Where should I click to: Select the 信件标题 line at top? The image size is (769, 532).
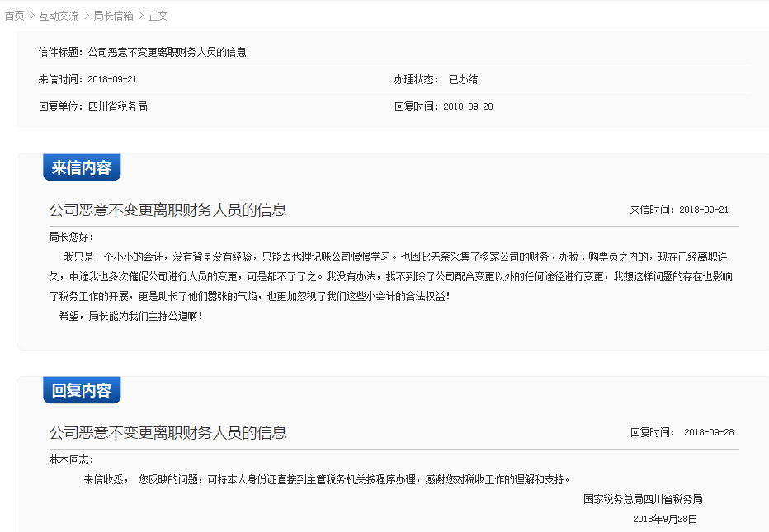(x=142, y=53)
